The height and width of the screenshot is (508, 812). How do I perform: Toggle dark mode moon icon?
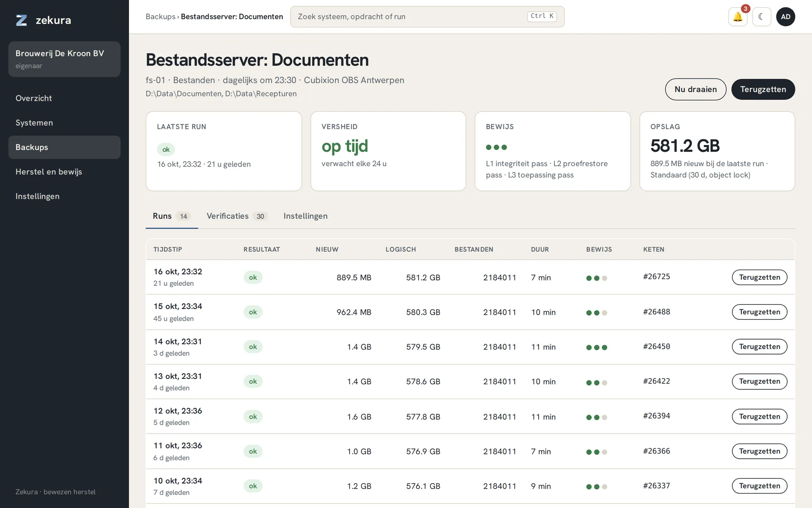tap(761, 17)
